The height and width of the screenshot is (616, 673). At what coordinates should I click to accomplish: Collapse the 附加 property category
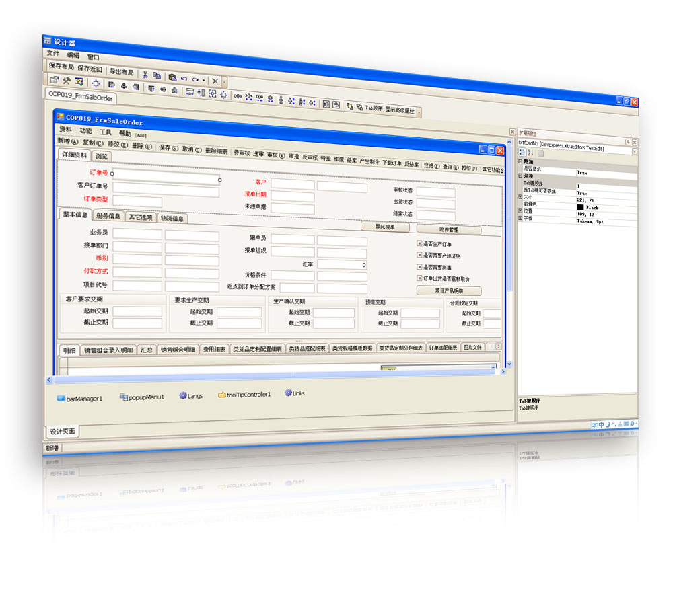520,161
